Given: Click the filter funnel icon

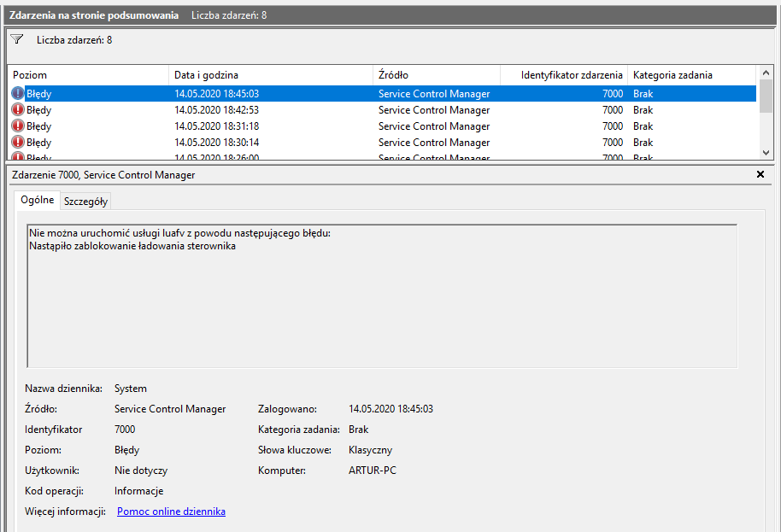Looking at the screenshot, I should point(17,39).
